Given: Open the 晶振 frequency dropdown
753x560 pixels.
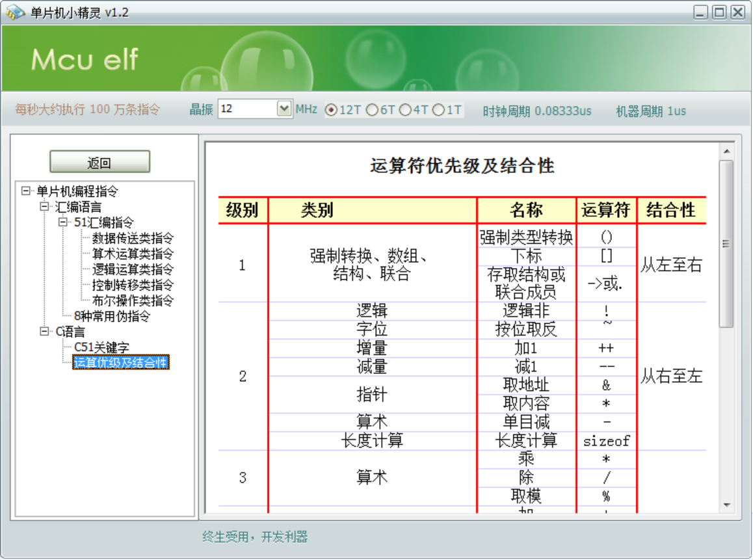Looking at the screenshot, I should click(285, 108).
